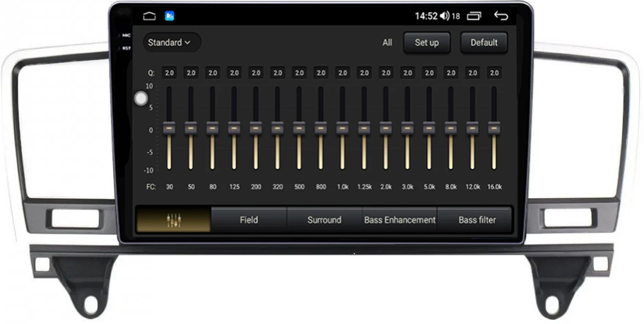Screen dimensions: 644x324
Task: Select the equalizer sliders tab icon
Action: [173, 220]
